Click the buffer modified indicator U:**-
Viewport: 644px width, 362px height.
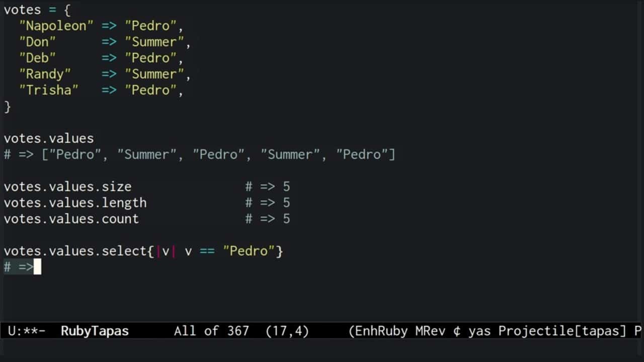tap(27, 331)
